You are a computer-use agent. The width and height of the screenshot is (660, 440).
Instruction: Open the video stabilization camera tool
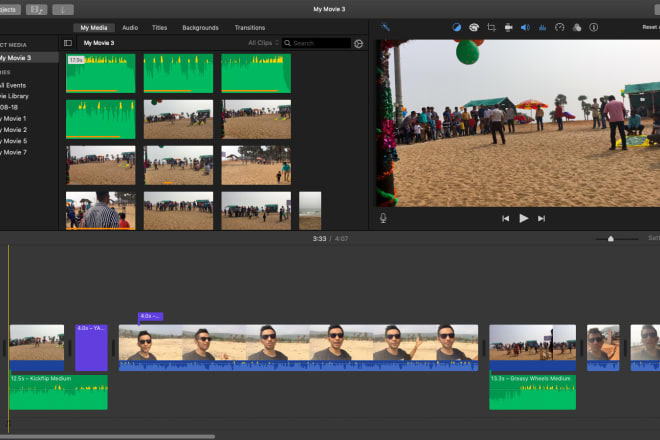[508, 27]
